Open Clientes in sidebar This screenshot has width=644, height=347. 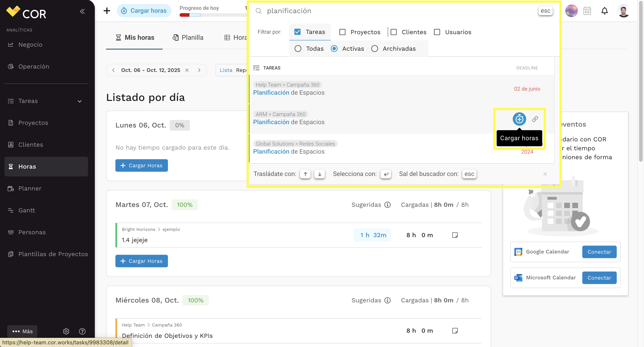coord(46,145)
